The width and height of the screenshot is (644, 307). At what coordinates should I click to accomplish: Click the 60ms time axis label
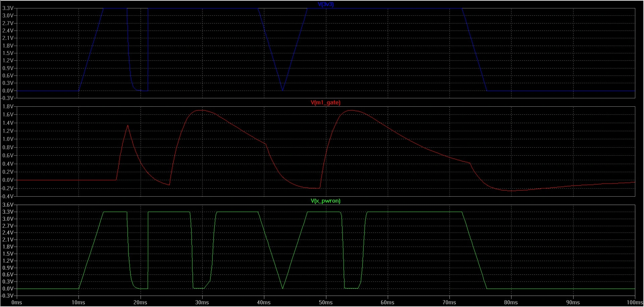click(x=388, y=302)
